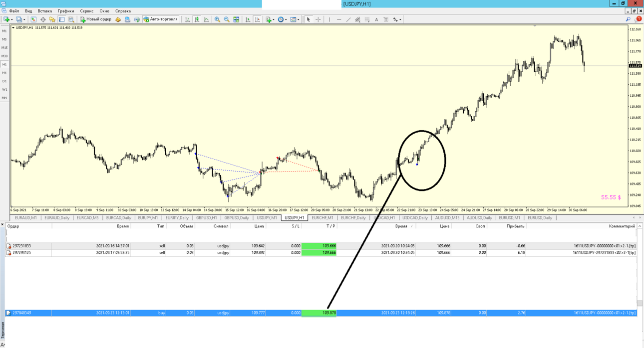Select MN timeframe button
The image size is (644, 348).
pos(4,98)
